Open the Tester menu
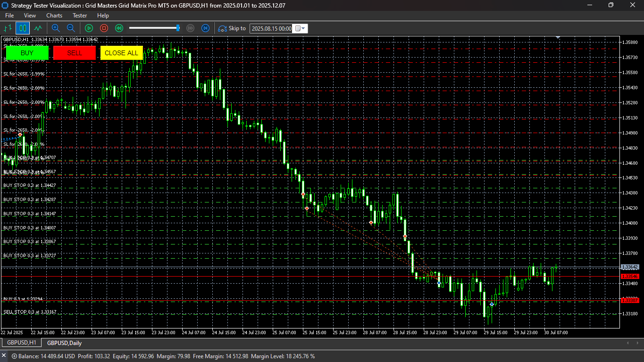This screenshot has height=362, width=644. click(80, 16)
